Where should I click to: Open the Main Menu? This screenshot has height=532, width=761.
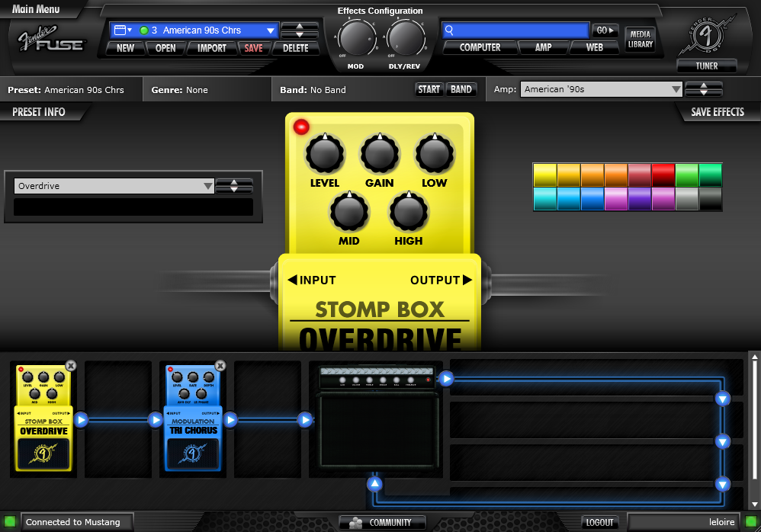click(36, 8)
